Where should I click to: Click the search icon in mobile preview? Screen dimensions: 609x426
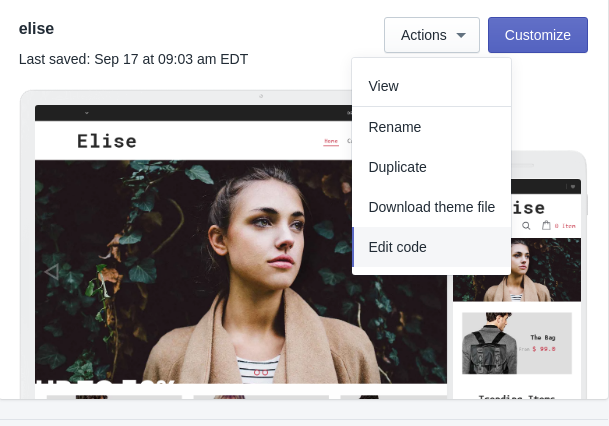tap(526, 226)
